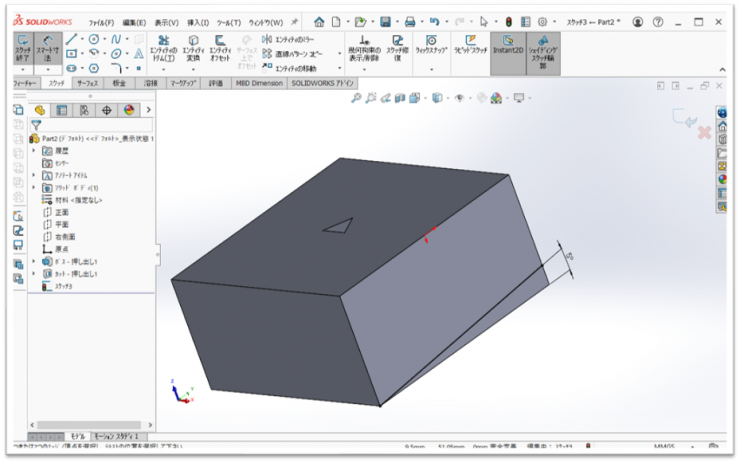Expand the カット-押し出し1 feature node
Viewport: 740px width, 463px height.
(x=34, y=273)
